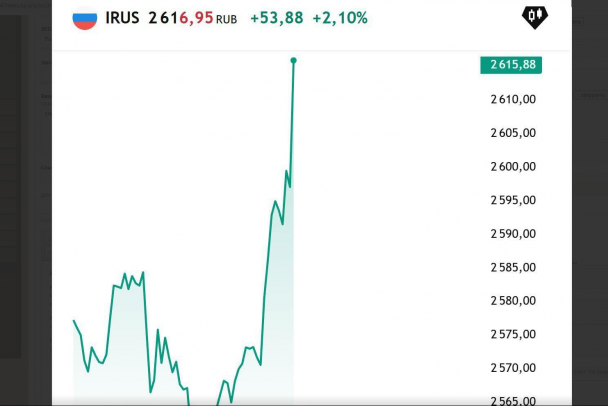Image resolution: width=608 pixels, height=406 pixels.
Task: Click the 2 570,00 price axis label
Action: pyautogui.click(x=514, y=368)
